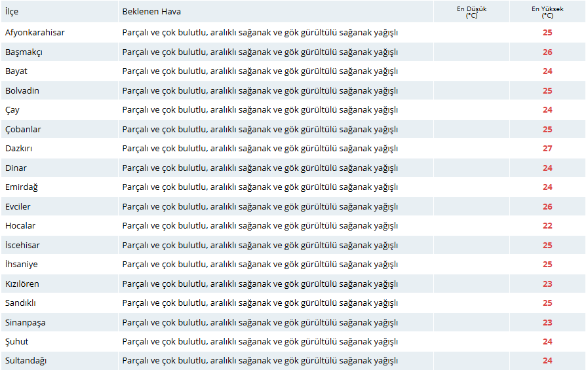Click İhsaniye's high temperature 25
Viewport: 588px width, 370px height.
tap(547, 265)
